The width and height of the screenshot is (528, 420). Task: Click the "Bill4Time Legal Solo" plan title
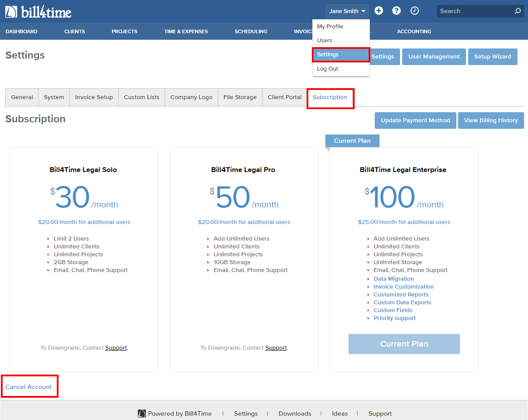[83, 170]
